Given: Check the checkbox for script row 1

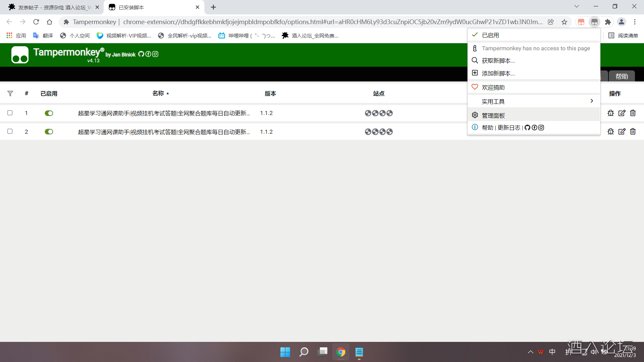Looking at the screenshot, I should point(10,113).
